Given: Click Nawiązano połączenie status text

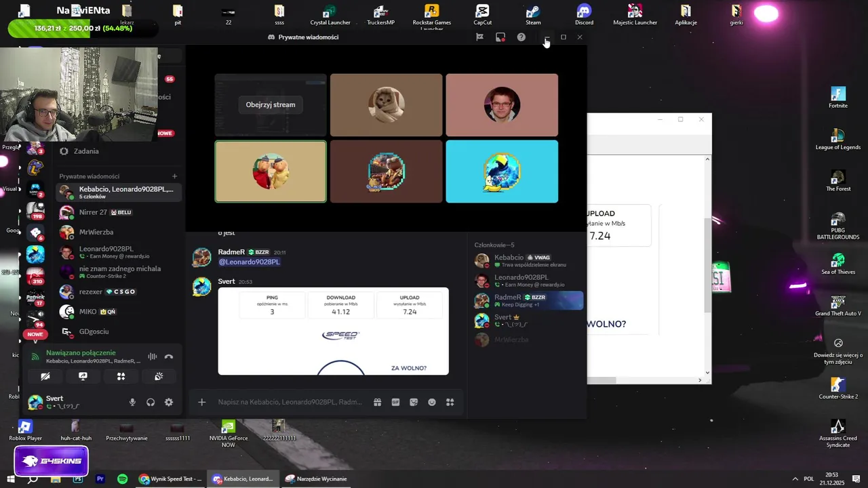Looking at the screenshot, I should pyautogui.click(x=81, y=353).
